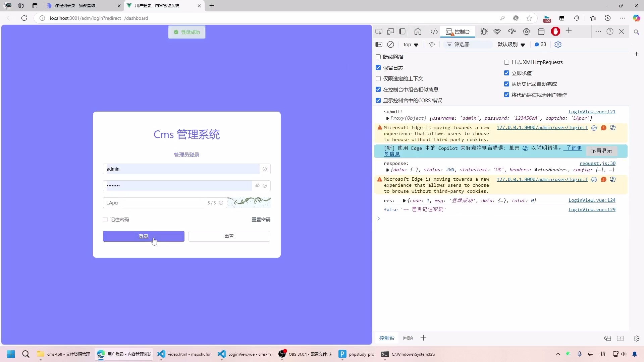The height and width of the screenshot is (362, 644).
Task: Enable the 隐藏网络 checkbox
Action: pyautogui.click(x=378, y=57)
